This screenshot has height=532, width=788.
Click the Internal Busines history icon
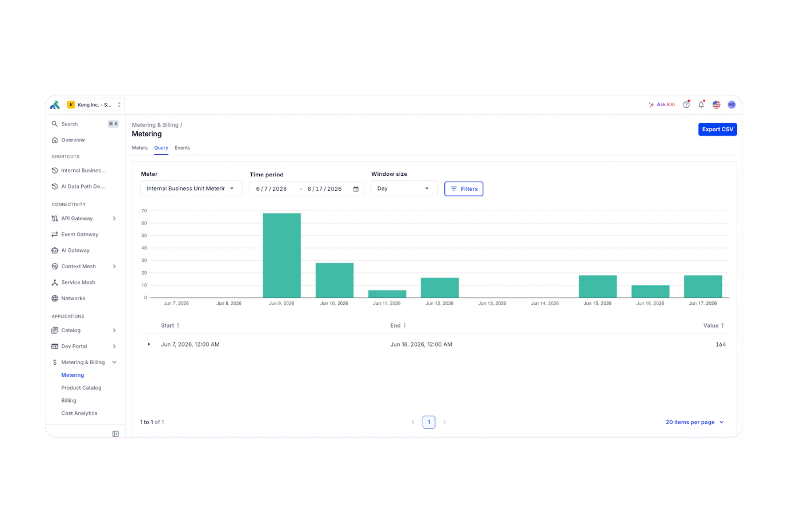tap(55, 171)
